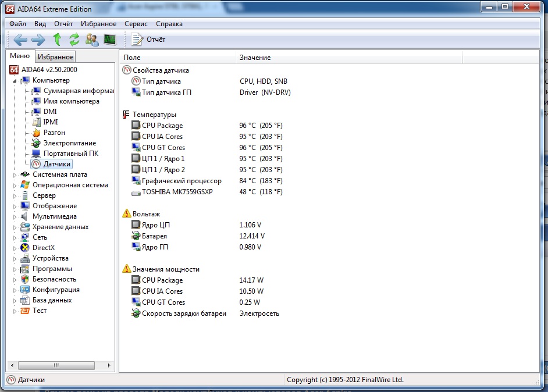Click the Разгон flame icon
Screen dimensions: 548x392
pos(36,133)
